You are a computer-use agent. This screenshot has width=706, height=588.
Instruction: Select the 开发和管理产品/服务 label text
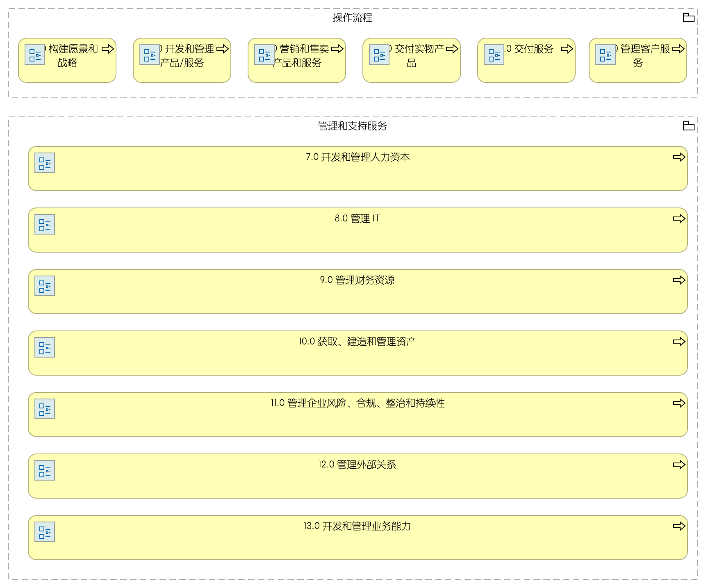point(187,56)
